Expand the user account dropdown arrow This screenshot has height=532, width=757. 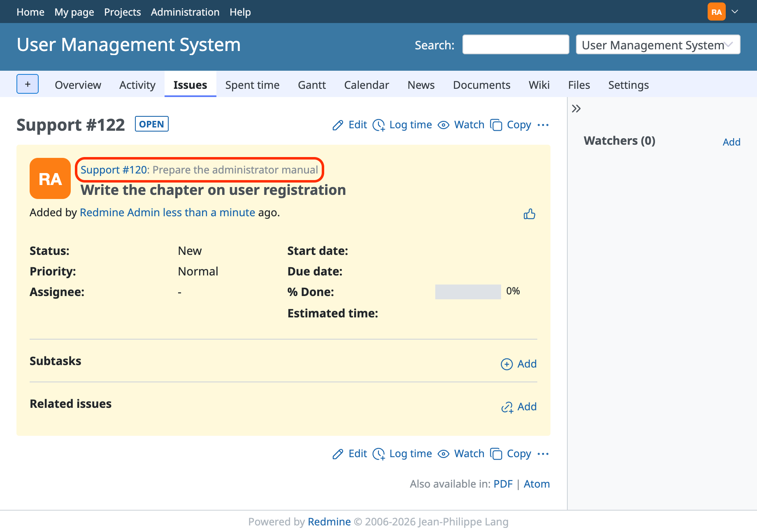tap(735, 12)
